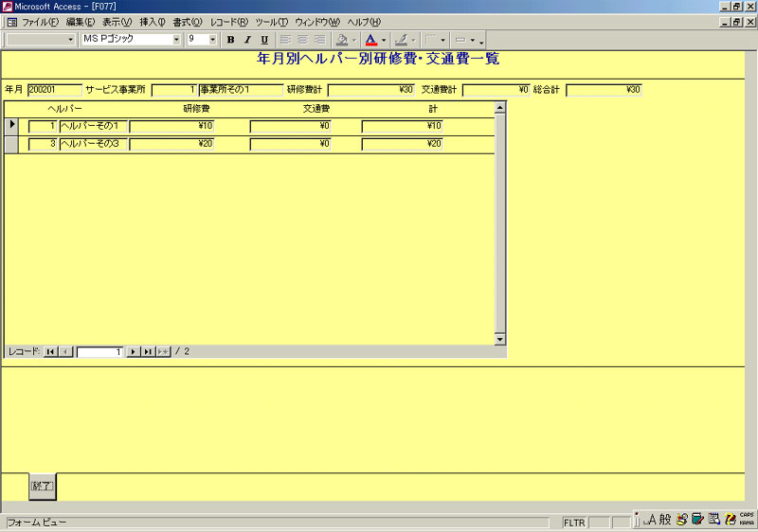Open the IME help icon in language bar
This screenshot has height=532, width=758.
[730, 519]
